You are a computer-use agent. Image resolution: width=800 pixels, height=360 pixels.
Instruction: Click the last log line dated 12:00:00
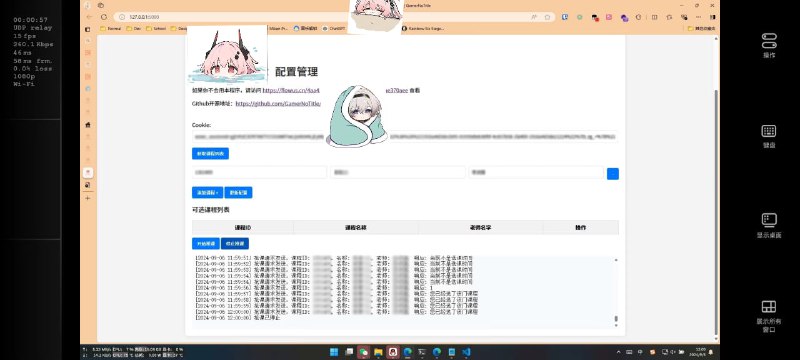pyautogui.click(x=238, y=318)
